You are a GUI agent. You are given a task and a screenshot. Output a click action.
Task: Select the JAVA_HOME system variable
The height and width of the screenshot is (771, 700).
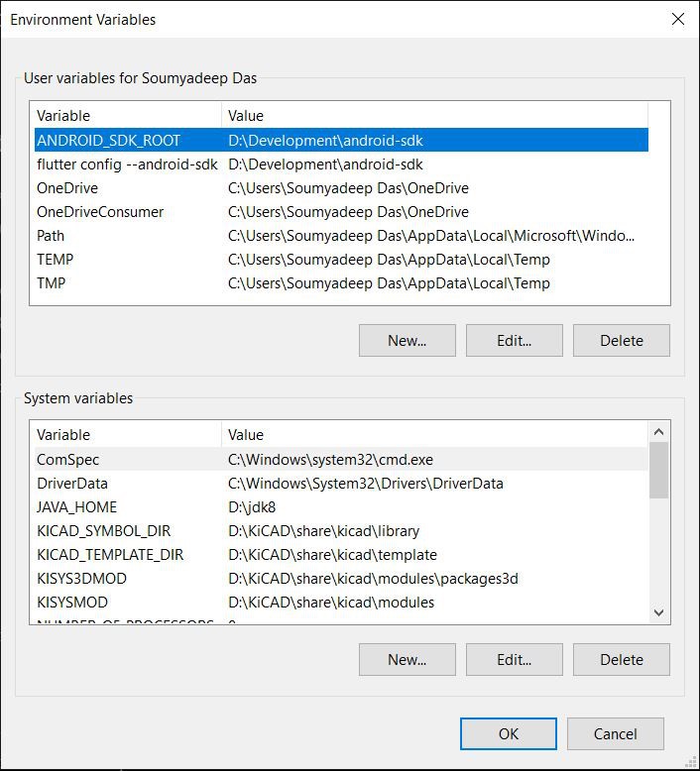78,507
